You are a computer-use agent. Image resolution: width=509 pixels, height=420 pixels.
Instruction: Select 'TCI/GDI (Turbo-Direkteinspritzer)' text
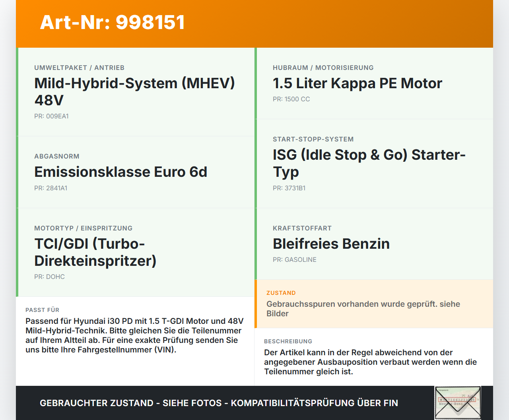point(95,252)
